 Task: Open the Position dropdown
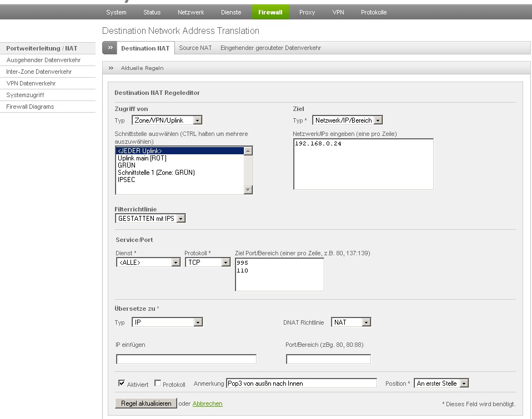[441, 383]
